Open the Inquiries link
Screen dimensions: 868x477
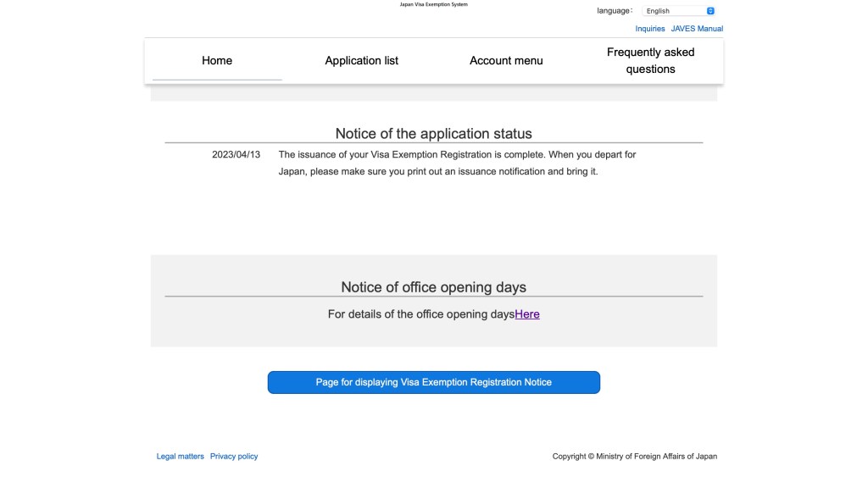coord(650,29)
